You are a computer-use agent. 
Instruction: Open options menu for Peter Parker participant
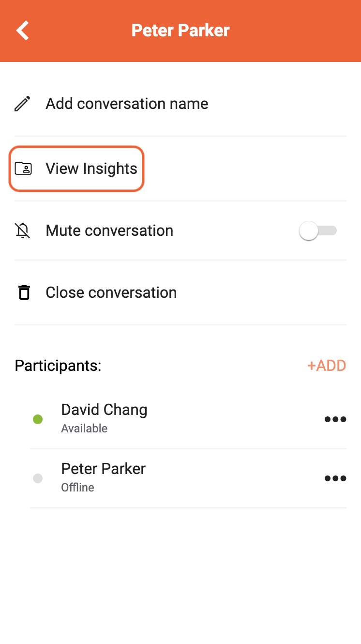click(335, 478)
